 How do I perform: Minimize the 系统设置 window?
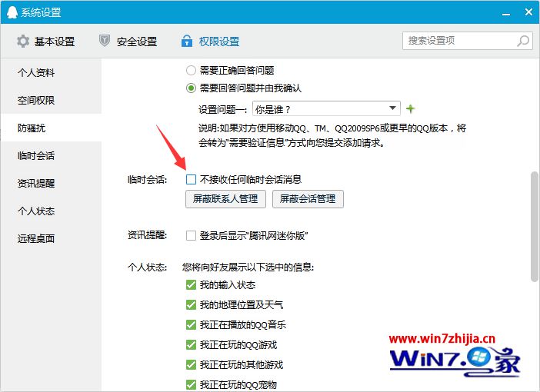[506, 13]
